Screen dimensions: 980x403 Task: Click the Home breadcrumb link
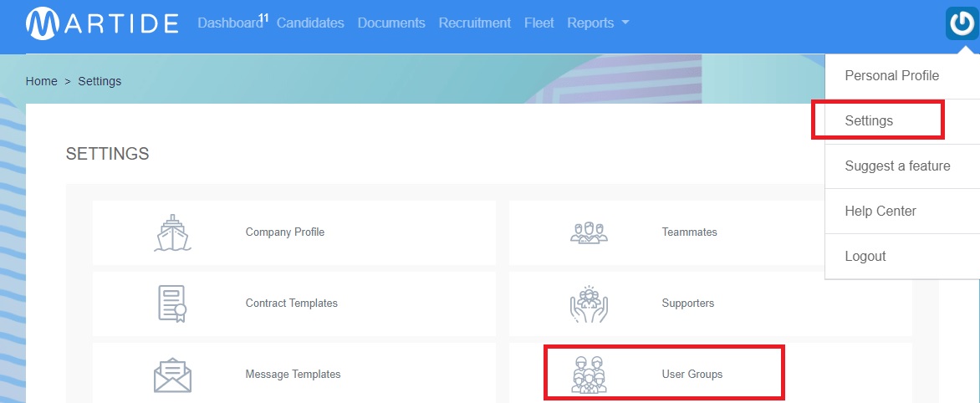pyautogui.click(x=41, y=81)
